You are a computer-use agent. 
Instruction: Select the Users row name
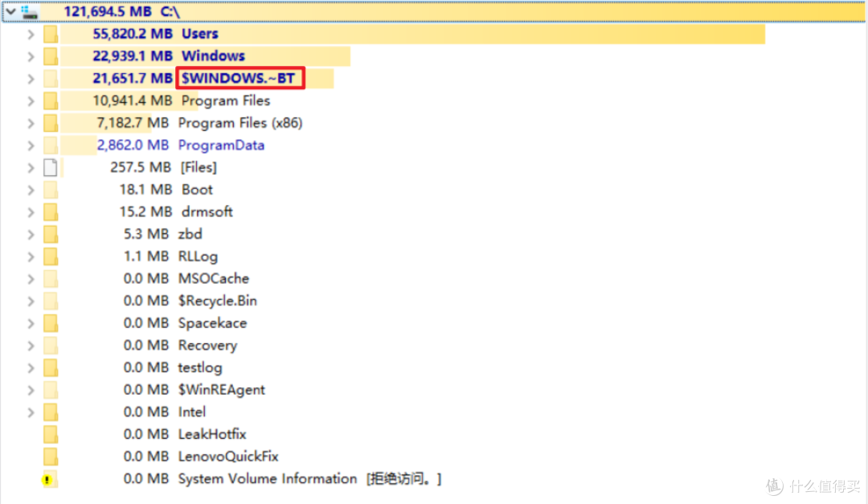point(200,34)
